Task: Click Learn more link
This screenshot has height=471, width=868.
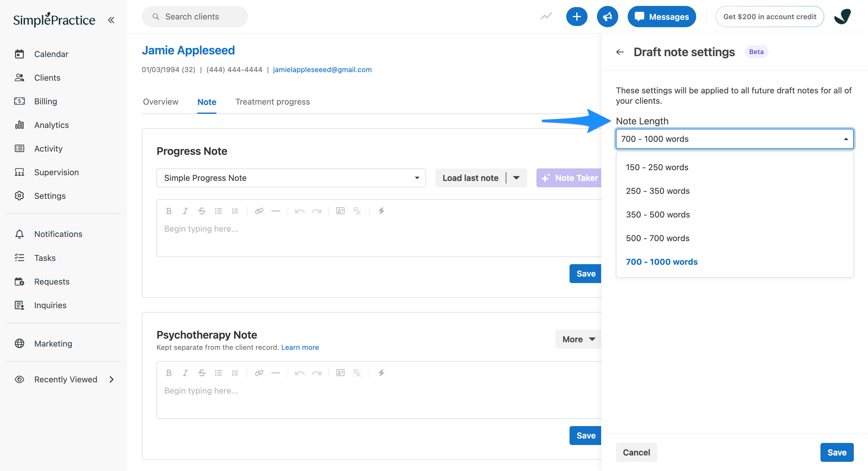Action: (300, 347)
